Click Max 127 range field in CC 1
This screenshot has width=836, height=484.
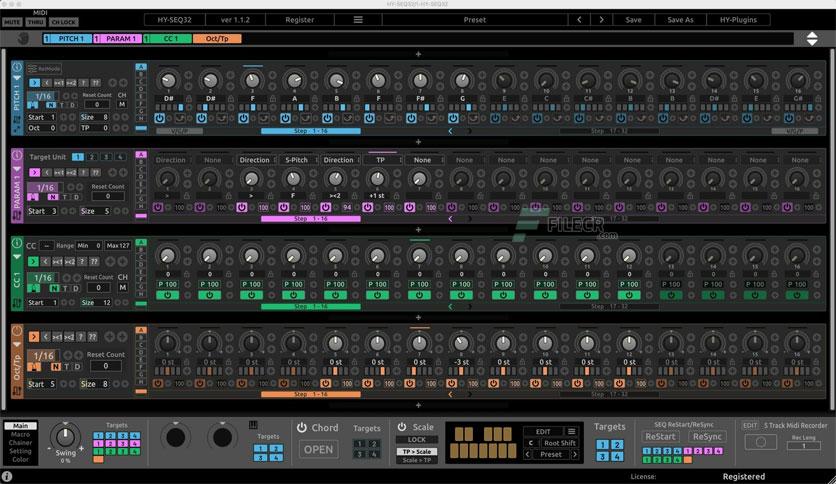(x=117, y=246)
